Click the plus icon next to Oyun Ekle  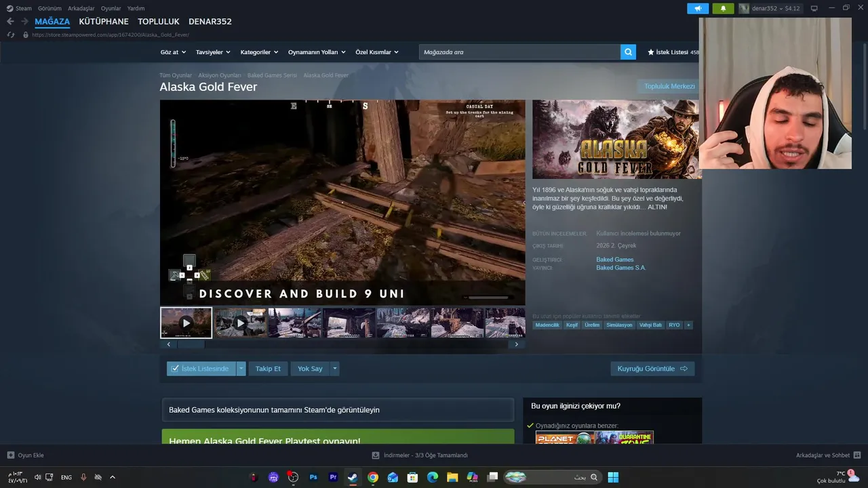click(x=11, y=455)
